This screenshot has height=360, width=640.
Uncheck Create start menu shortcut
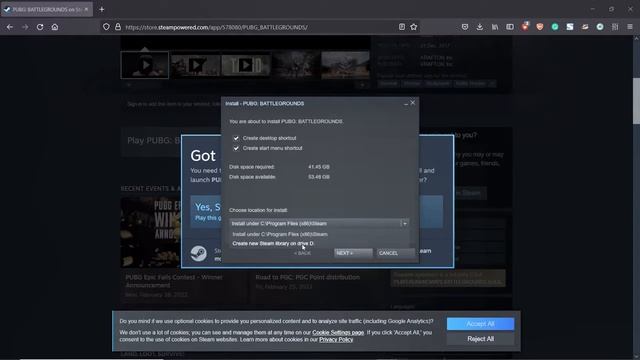[236, 148]
